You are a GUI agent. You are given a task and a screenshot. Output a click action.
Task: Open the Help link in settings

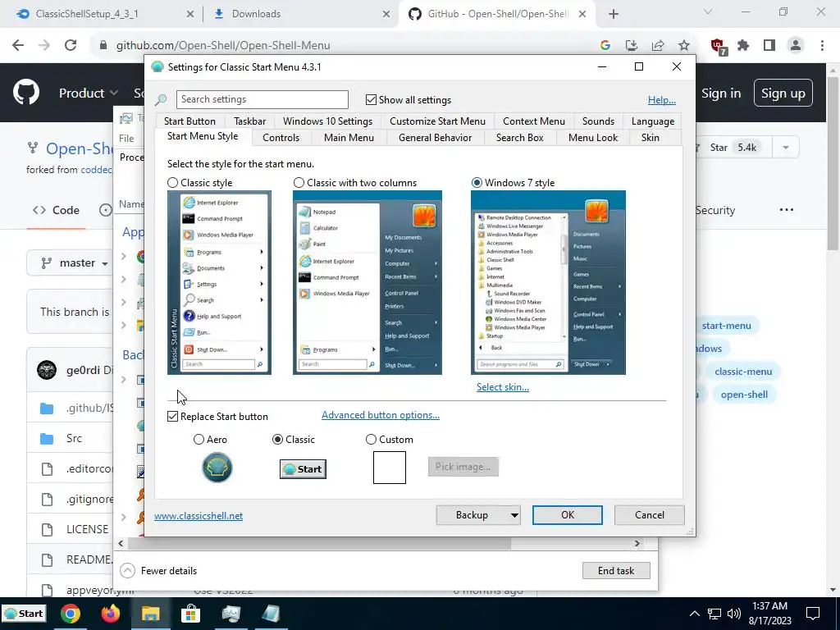click(662, 99)
